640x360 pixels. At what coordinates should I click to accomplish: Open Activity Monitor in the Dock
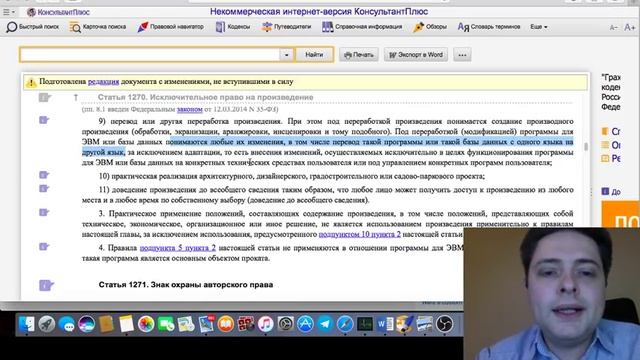click(365, 324)
